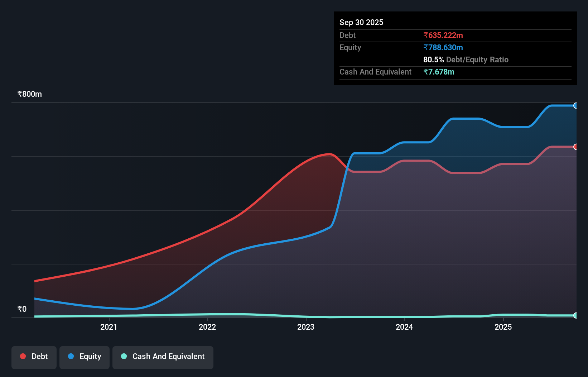Select the teal Cash endpoint marker on chart
The image size is (588, 377).
tap(576, 316)
